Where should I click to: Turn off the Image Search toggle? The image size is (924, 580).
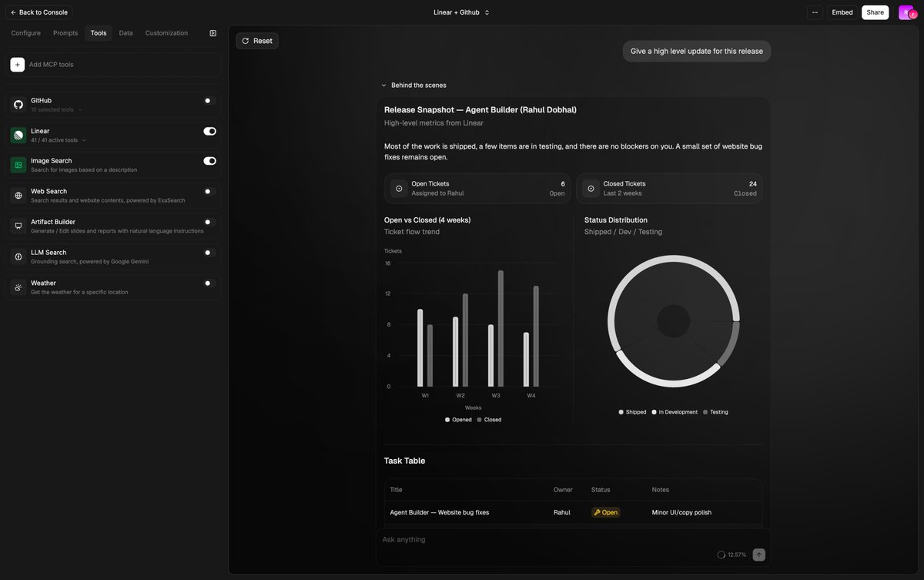209,161
